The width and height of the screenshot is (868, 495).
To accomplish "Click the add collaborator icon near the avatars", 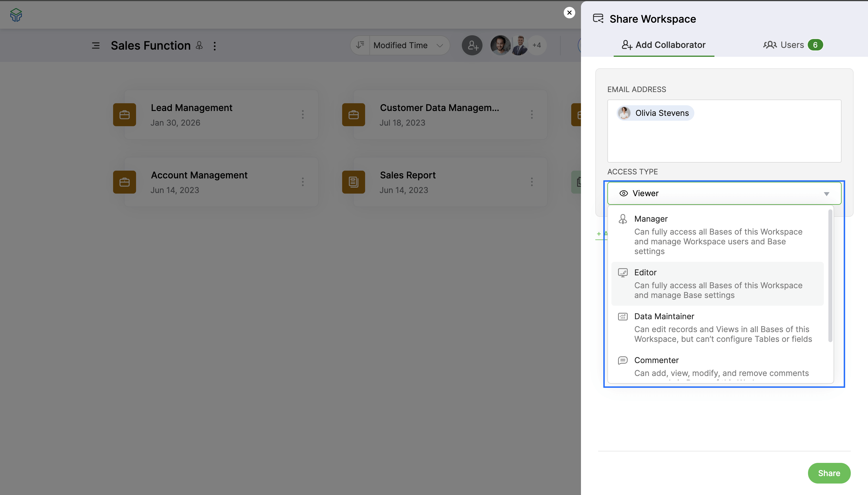I will point(472,45).
